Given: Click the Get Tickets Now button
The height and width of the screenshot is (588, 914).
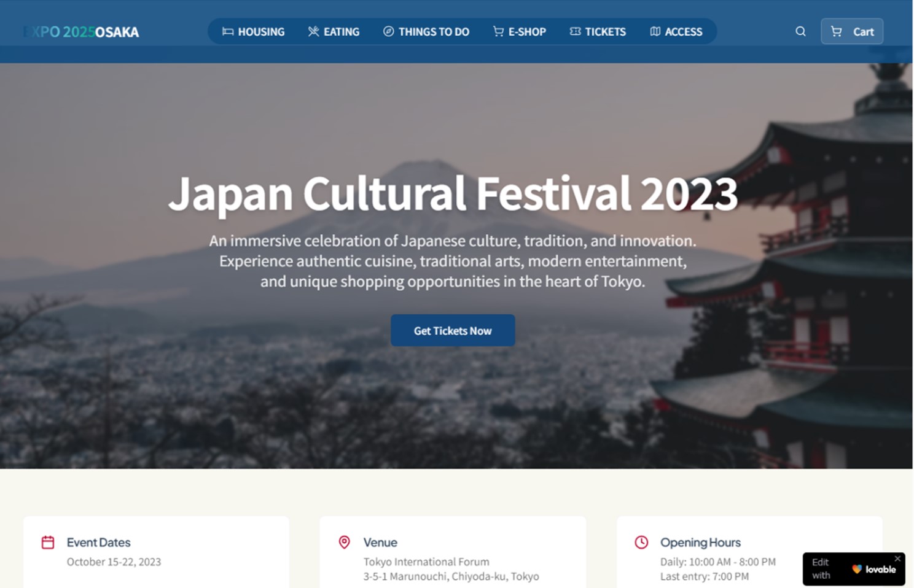Looking at the screenshot, I should 453,330.
